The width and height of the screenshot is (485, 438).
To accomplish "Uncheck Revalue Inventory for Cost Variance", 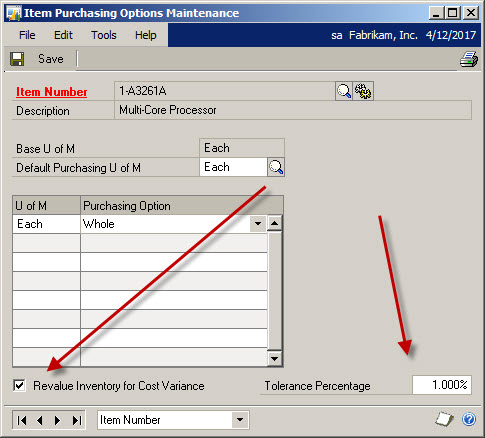I will click(19, 386).
